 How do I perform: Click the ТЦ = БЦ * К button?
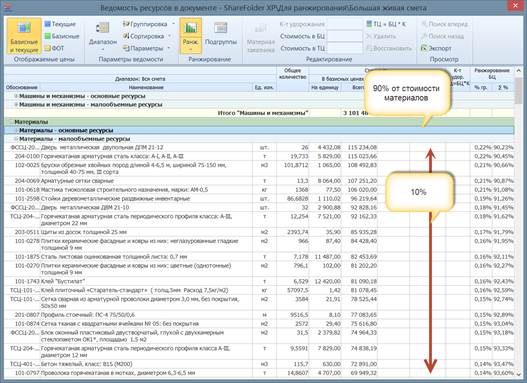(386, 24)
